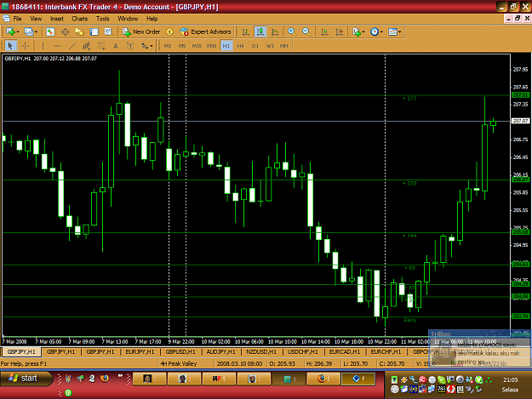Open the Charts menu
The image size is (532, 399).
(x=80, y=19)
